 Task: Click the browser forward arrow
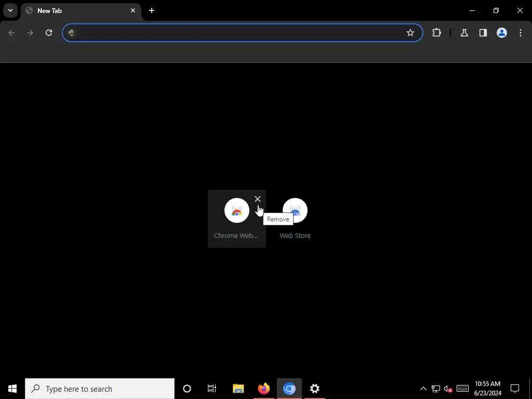pyautogui.click(x=30, y=33)
